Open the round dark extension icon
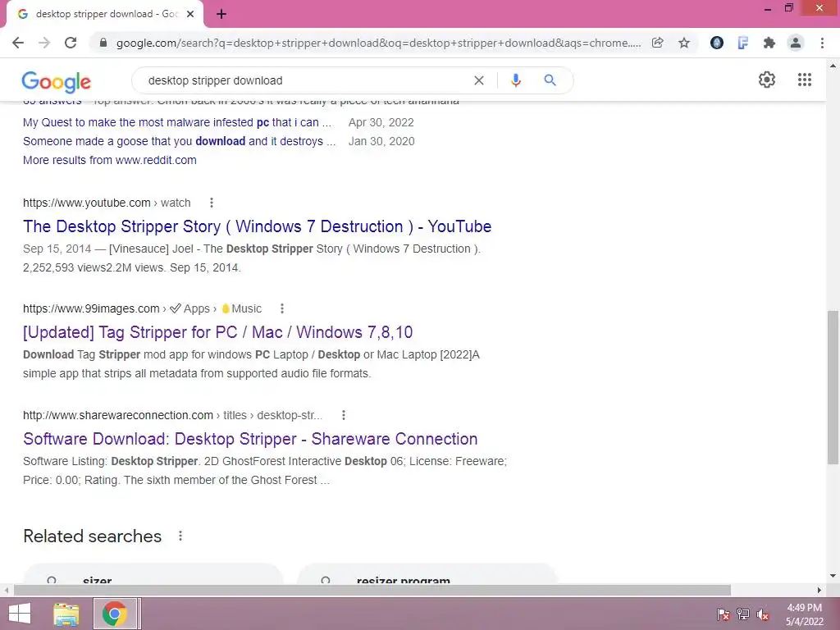Image resolution: width=840 pixels, height=630 pixels. (x=717, y=43)
